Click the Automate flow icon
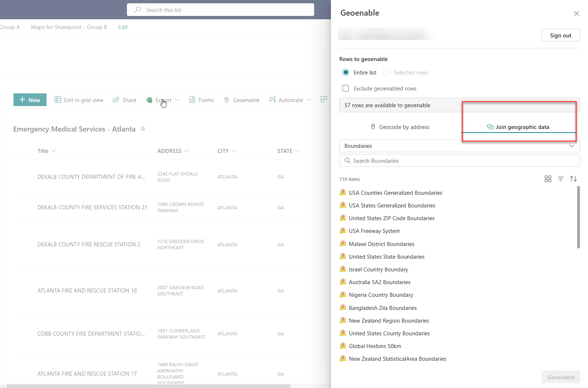Viewport: 588px width, 388px height. 272,100
